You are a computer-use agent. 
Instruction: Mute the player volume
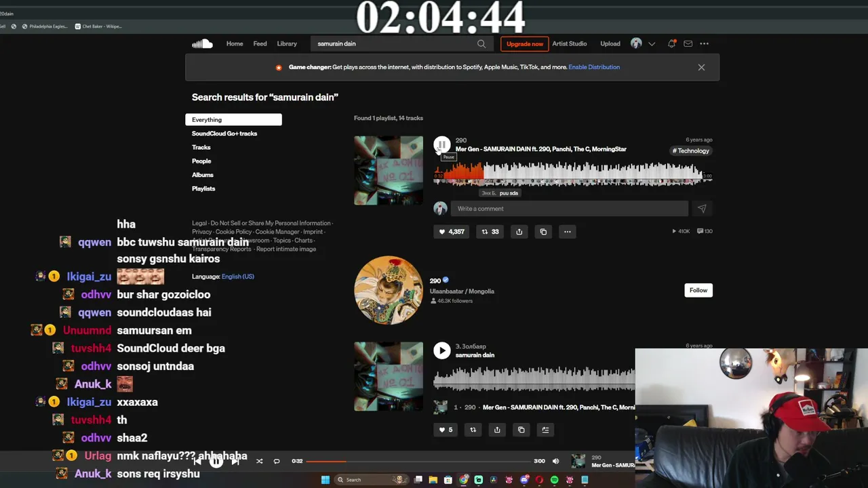556,462
